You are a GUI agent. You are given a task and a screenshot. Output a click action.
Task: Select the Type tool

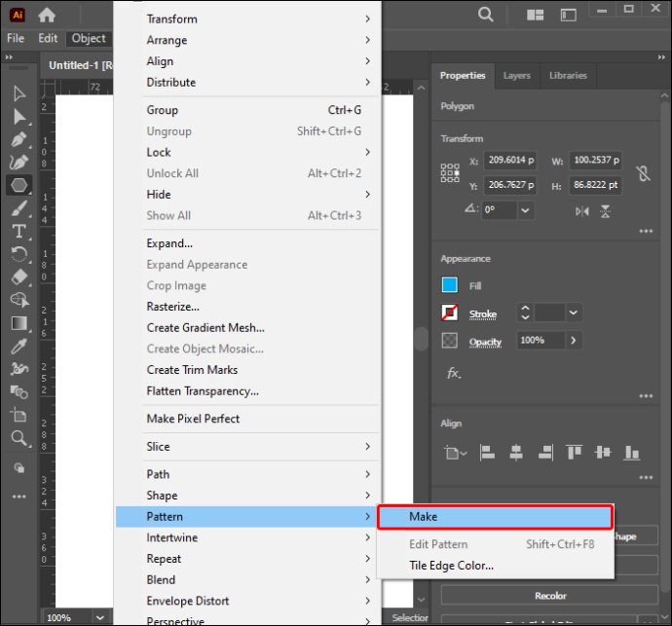pyautogui.click(x=19, y=232)
